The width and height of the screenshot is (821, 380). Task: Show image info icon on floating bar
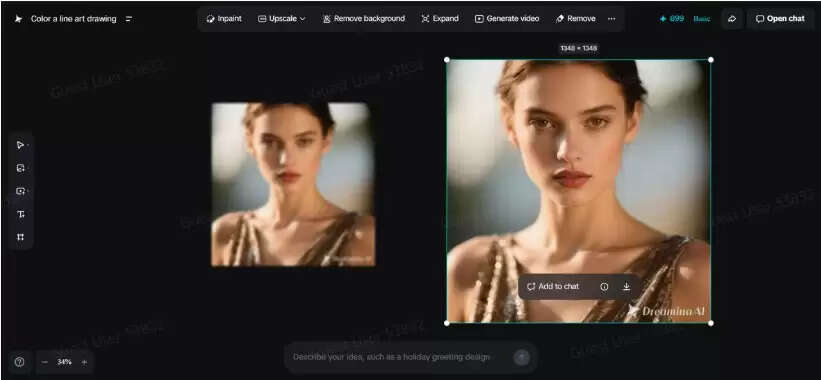click(604, 287)
